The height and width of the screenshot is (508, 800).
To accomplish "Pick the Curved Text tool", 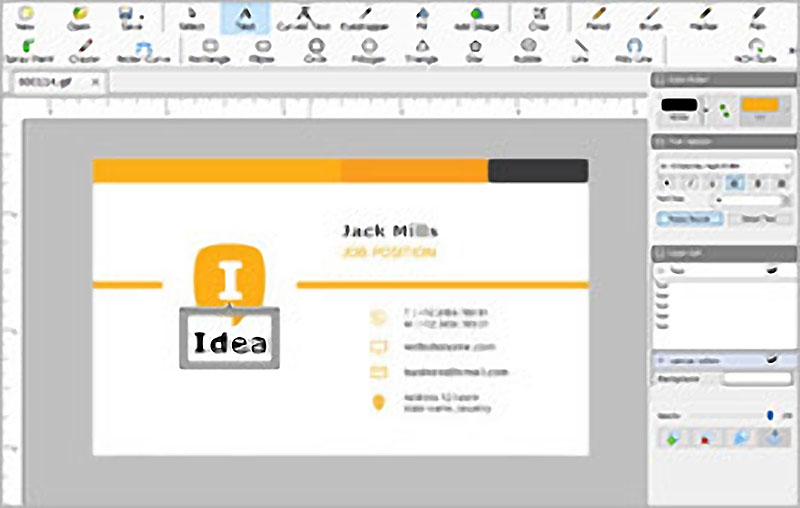I will tap(304, 18).
